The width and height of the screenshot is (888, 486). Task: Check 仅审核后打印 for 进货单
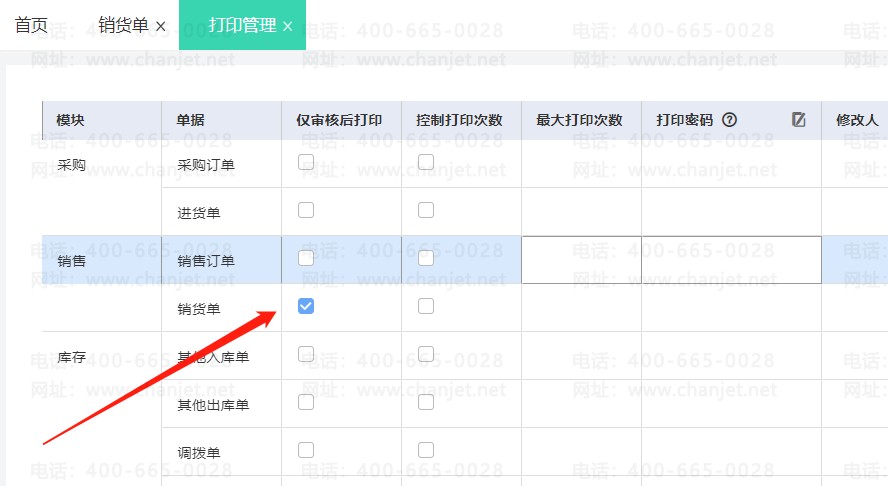coord(306,210)
